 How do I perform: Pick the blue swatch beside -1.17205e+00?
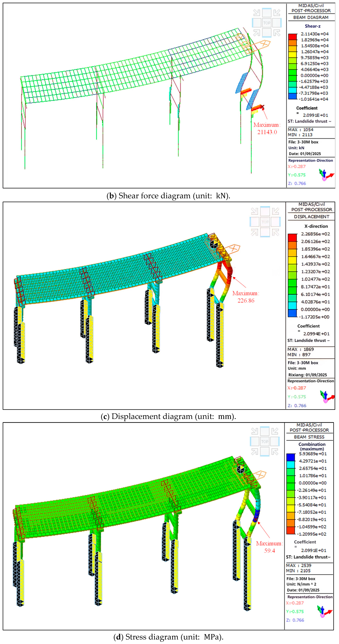[292, 313]
